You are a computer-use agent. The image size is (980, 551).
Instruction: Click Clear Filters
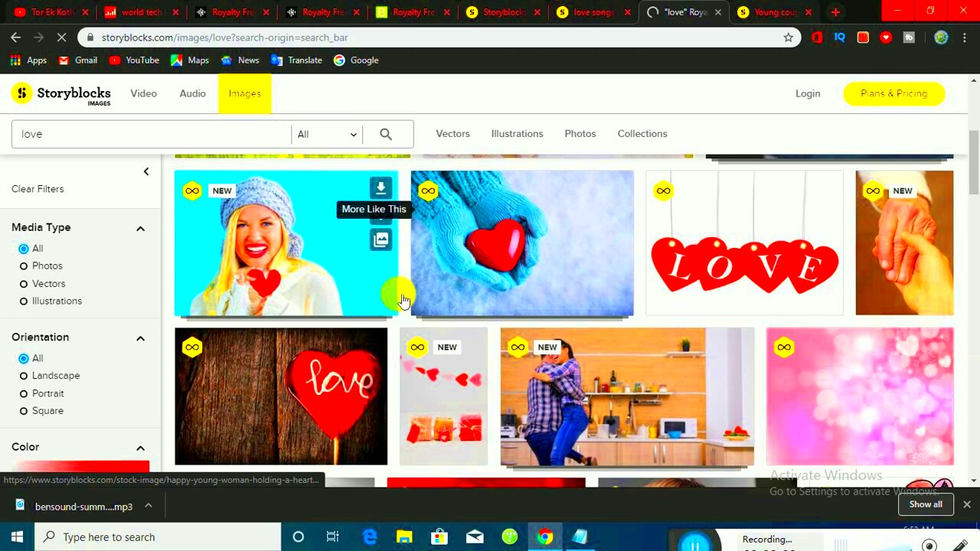[x=38, y=189]
